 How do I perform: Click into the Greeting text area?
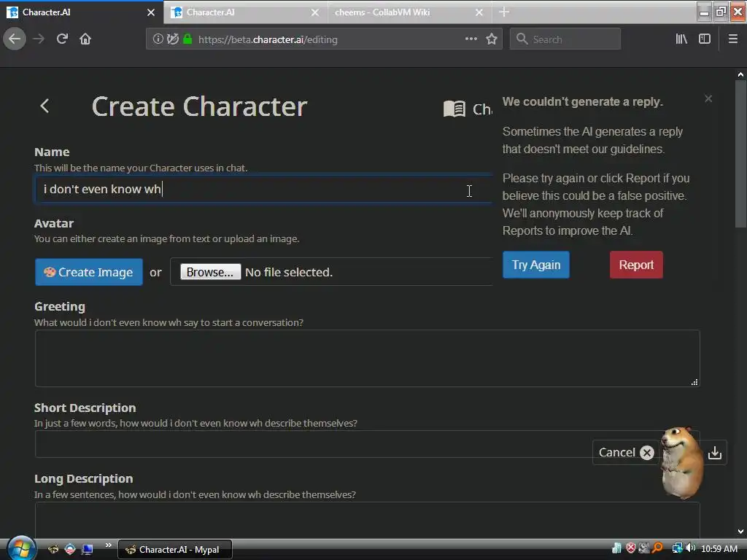[x=368, y=359]
